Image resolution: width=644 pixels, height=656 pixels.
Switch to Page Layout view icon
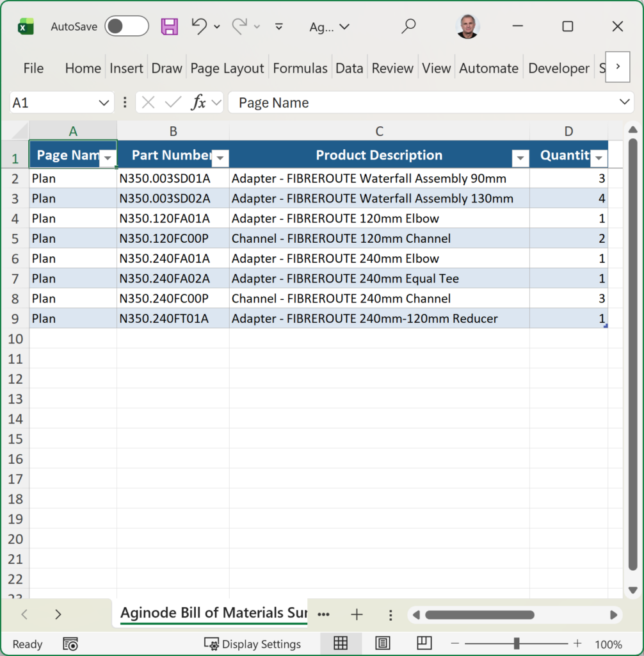pos(382,643)
